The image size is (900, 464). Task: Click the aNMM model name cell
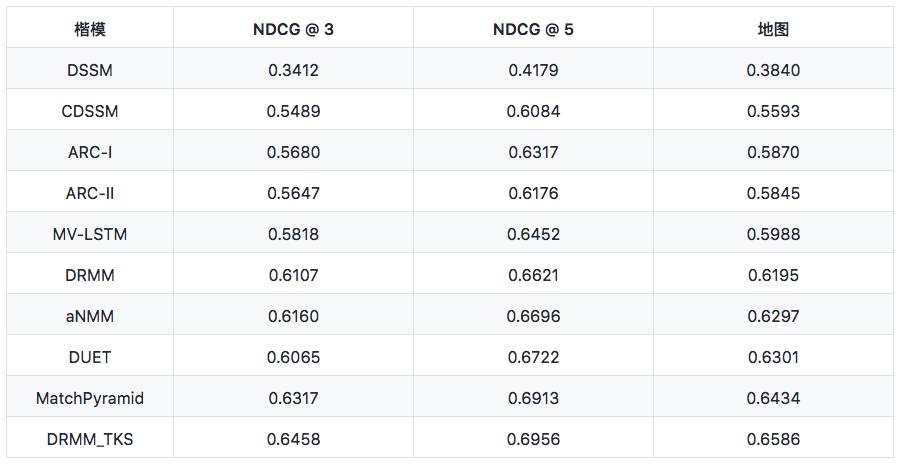pos(90,316)
